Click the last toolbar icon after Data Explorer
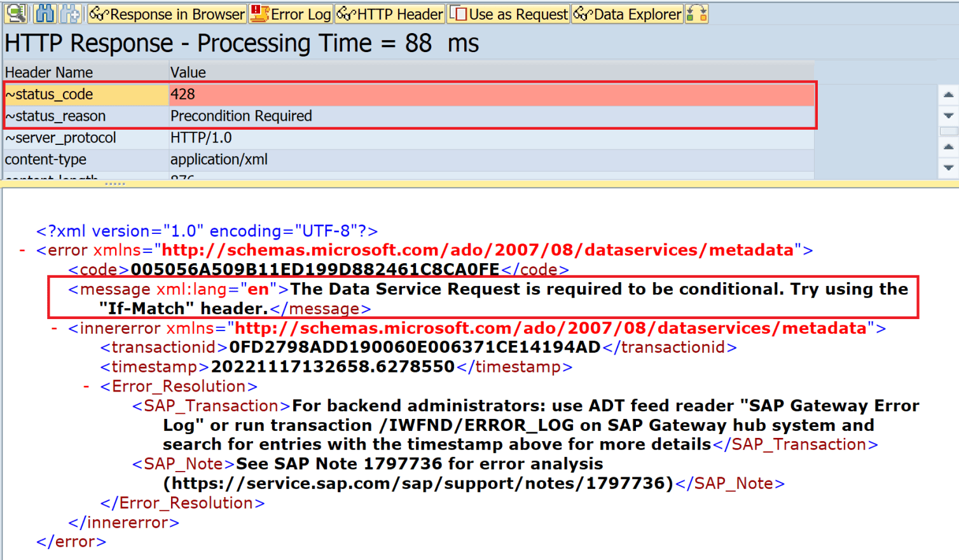The width and height of the screenshot is (959, 560). pyautogui.click(x=697, y=14)
